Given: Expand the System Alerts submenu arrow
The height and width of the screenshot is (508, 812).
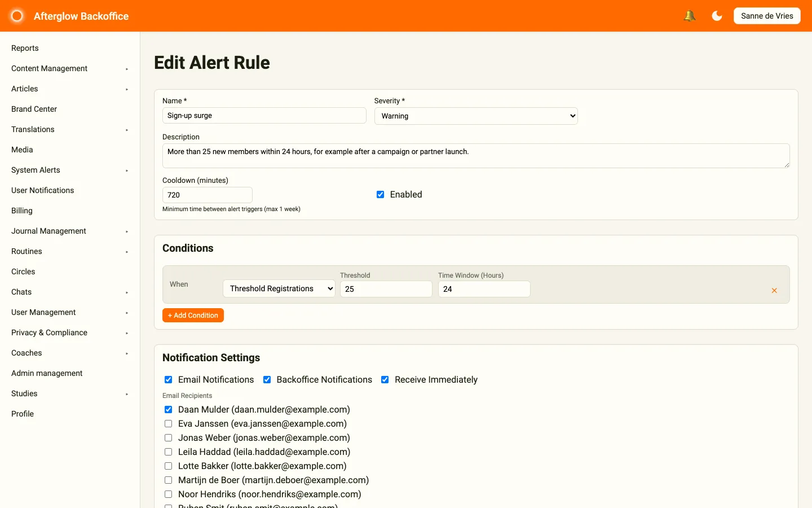Looking at the screenshot, I should (127, 170).
